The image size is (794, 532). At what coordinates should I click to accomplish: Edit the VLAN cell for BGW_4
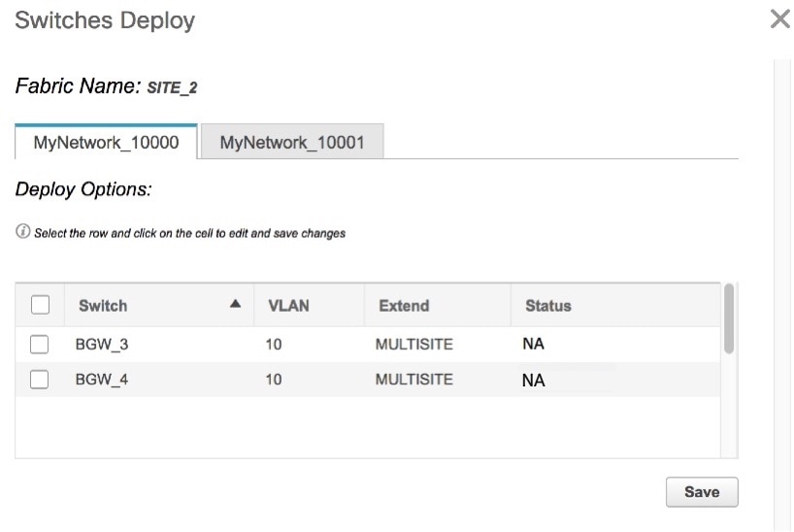tap(275, 380)
